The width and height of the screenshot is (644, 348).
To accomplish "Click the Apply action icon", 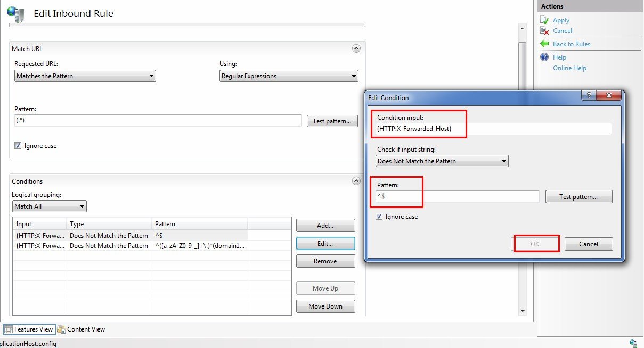I will tap(544, 20).
